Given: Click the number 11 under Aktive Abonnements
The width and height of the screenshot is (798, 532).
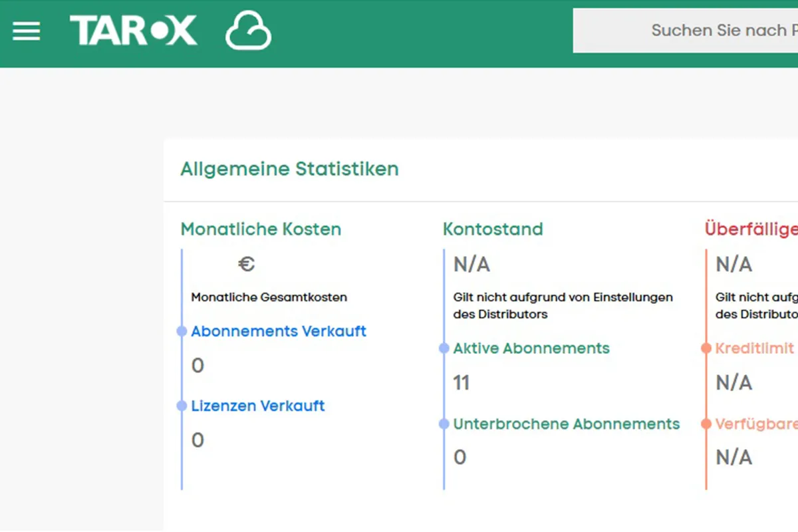Looking at the screenshot, I should pos(462,383).
